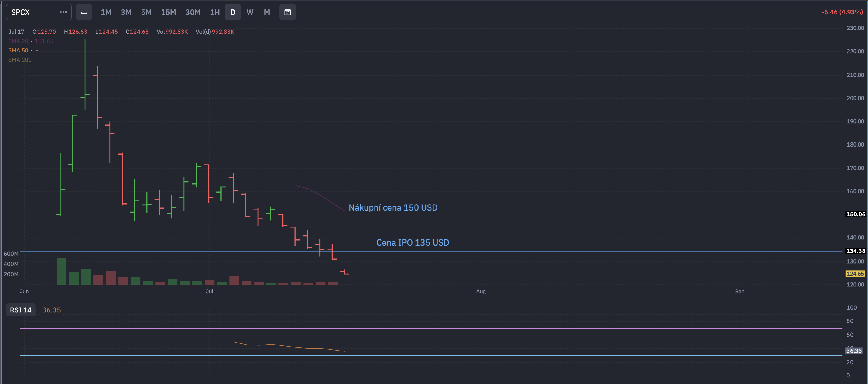Open the RSI 14 indicator settings

21,310
